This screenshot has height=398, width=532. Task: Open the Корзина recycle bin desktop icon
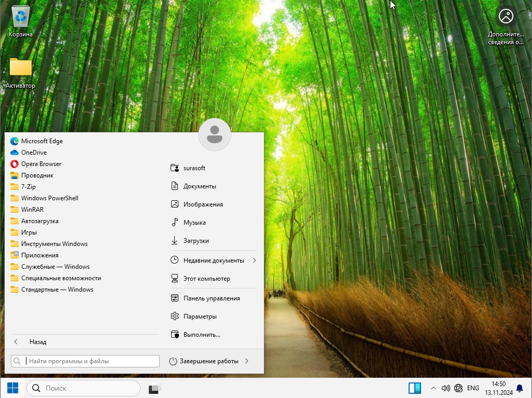pyautogui.click(x=21, y=21)
